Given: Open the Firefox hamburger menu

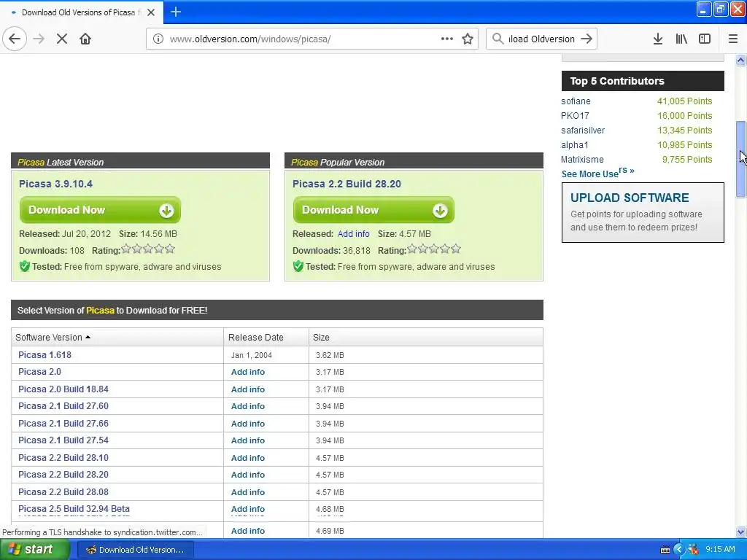Looking at the screenshot, I should [733, 39].
